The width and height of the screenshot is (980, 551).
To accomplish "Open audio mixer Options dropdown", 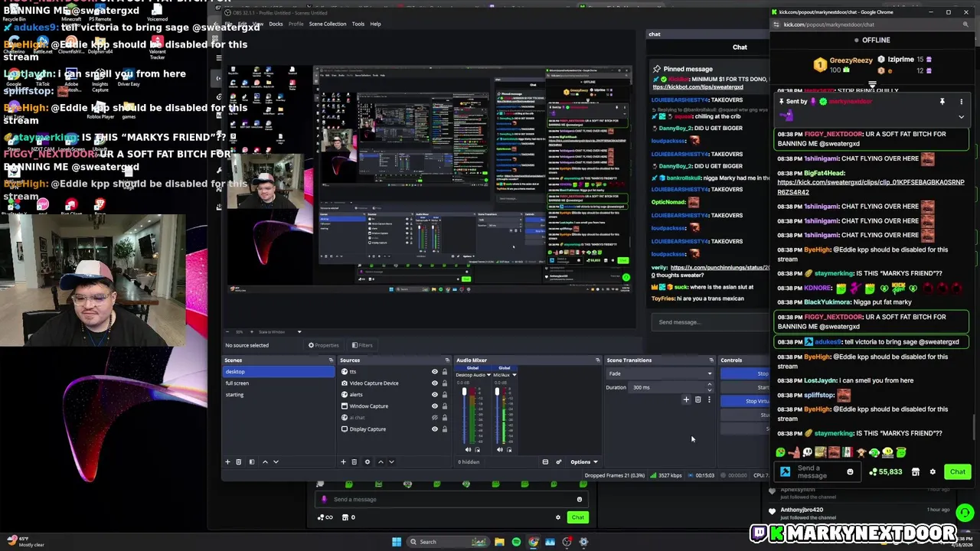I will (x=583, y=461).
